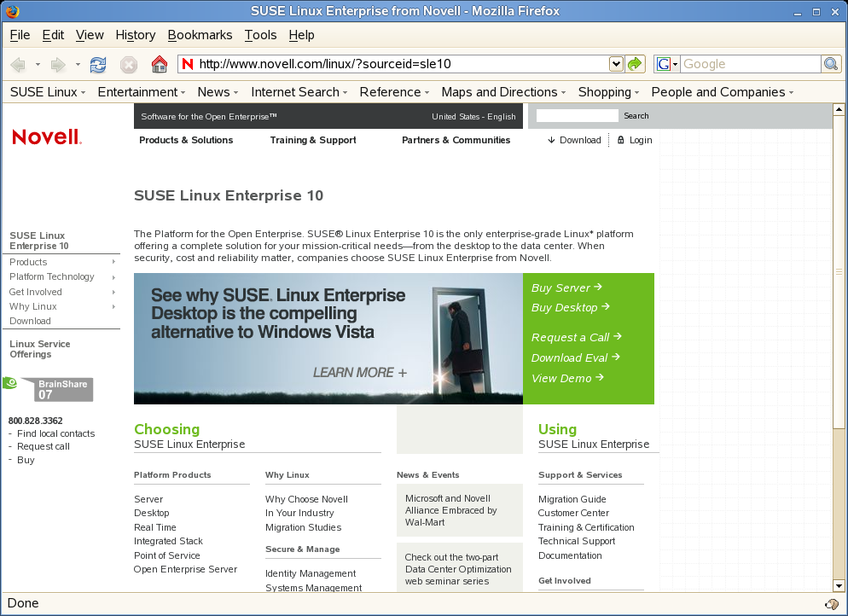Click the Migration Guide link
This screenshot has height=616, width=848.
572,499
